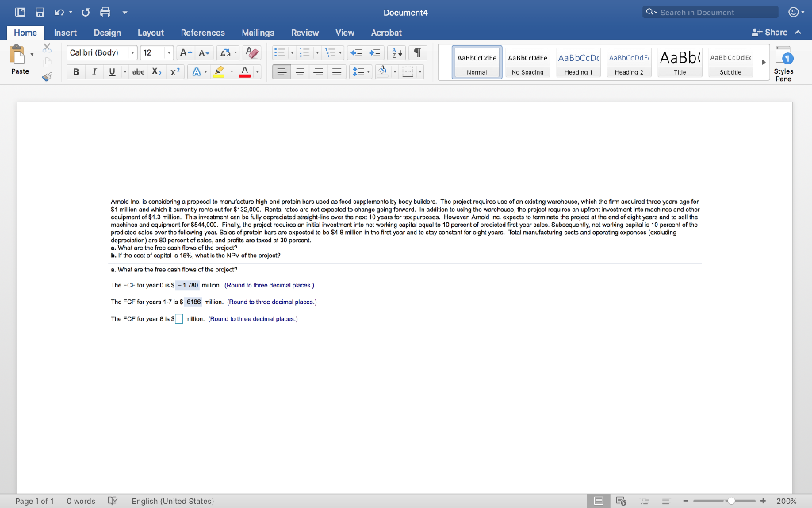Click the Superscript X2 icon
Viewport: 812px width, 508px height.
pyautogui.click(x=175, y=72)
